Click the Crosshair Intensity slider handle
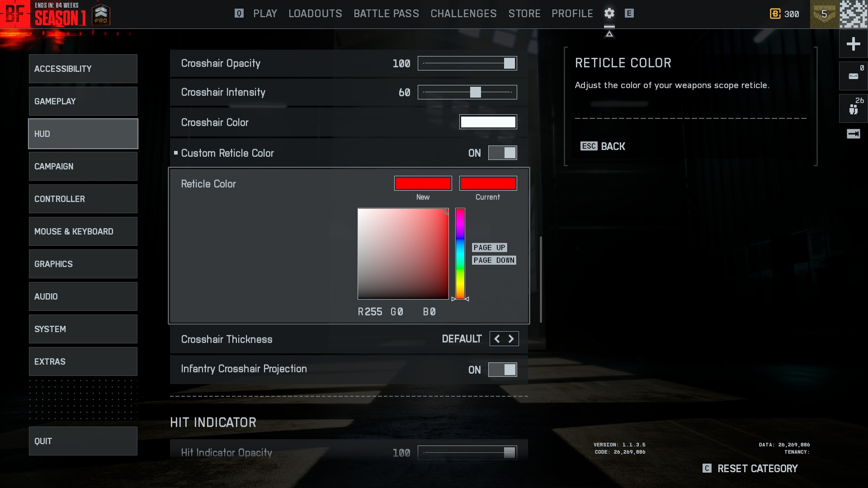 point(475,92)
